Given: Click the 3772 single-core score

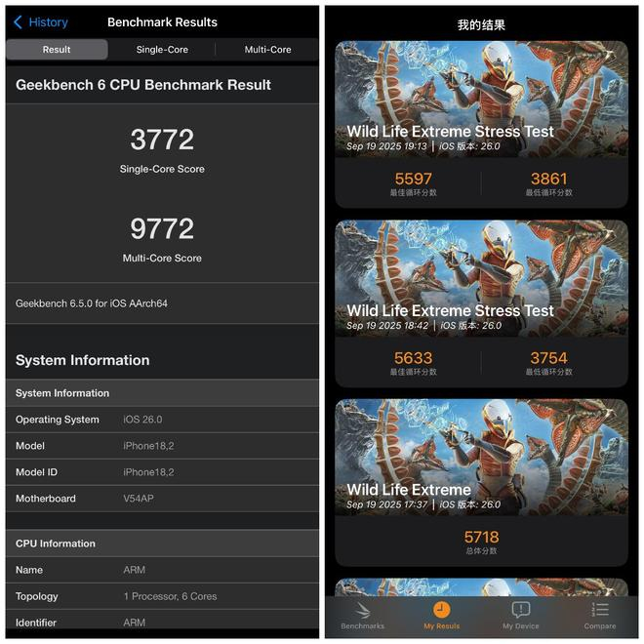Looking at the screenshot, I should tap(162, 140).
